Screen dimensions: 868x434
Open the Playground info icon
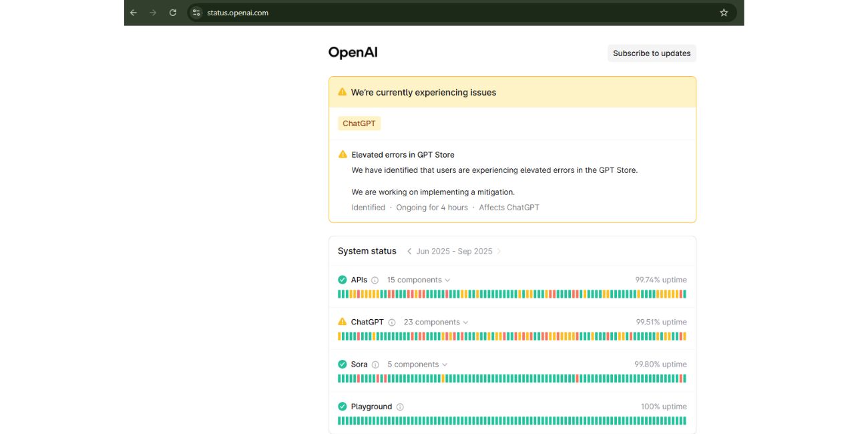[400, 407]
